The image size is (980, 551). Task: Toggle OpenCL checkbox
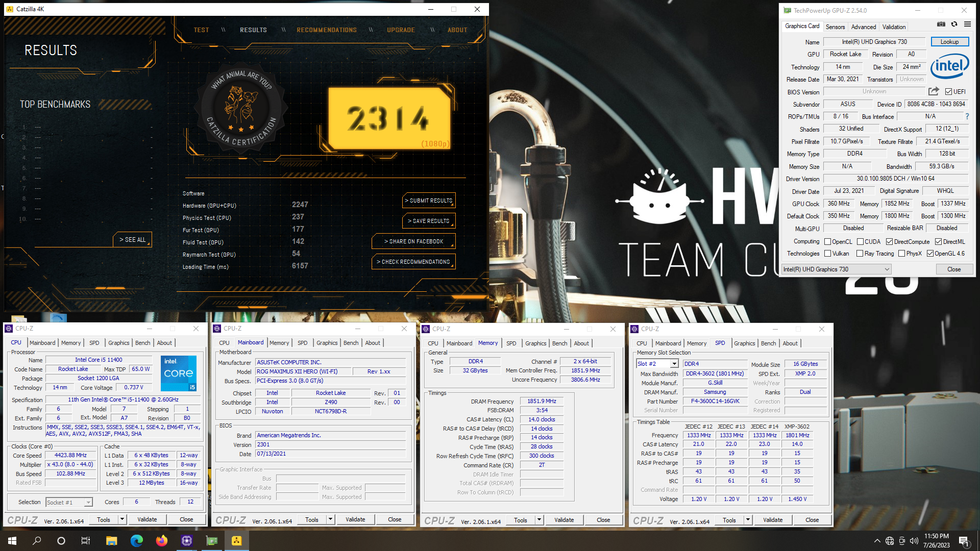pyautogui.click(x=828, y=242)
